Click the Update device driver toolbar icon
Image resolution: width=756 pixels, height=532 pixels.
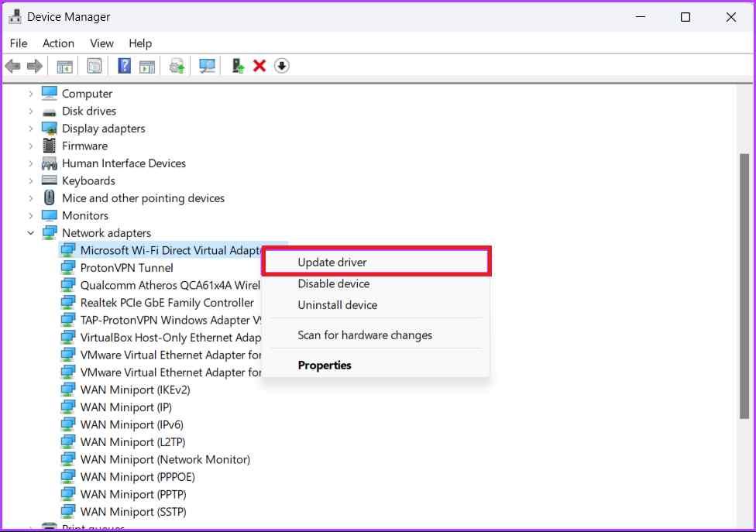pos(177,66)
